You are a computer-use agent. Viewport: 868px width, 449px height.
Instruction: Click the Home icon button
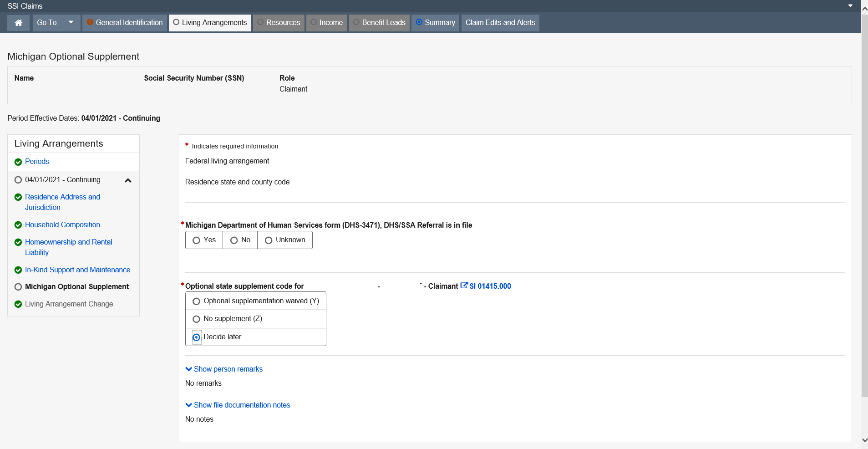coord(19,23)
